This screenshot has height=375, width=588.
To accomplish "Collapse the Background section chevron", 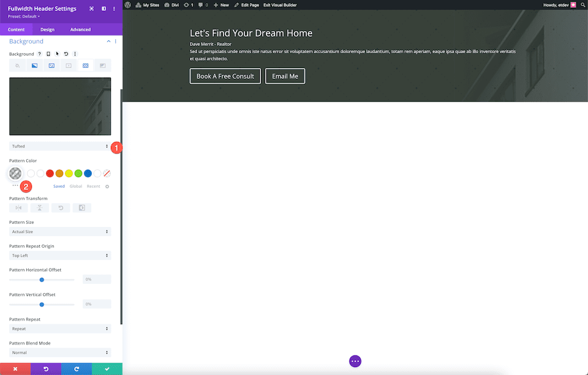I will [x=109, y=41].
